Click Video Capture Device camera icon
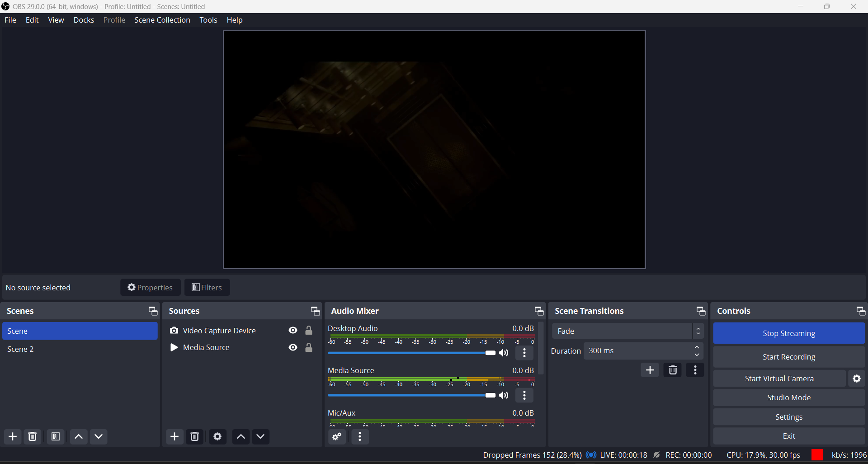Viewport: 868px width, 464px height. 174,331
